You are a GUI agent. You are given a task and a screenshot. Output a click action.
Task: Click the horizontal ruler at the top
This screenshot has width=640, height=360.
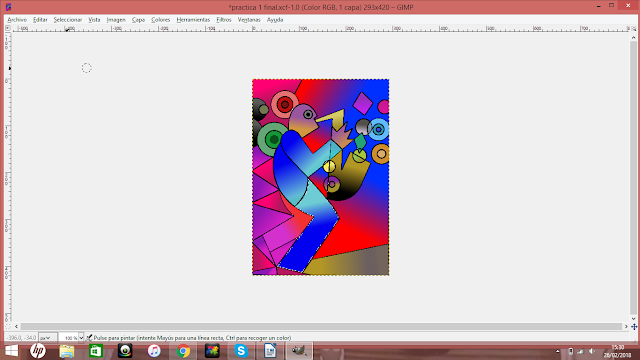coord(321,29)
